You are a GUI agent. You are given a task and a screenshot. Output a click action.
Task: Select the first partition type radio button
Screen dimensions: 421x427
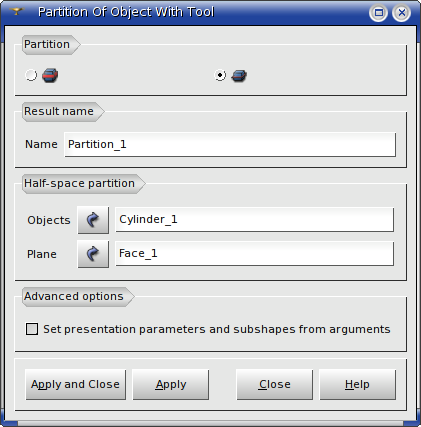pyautogui.click(x=31, y=75)
